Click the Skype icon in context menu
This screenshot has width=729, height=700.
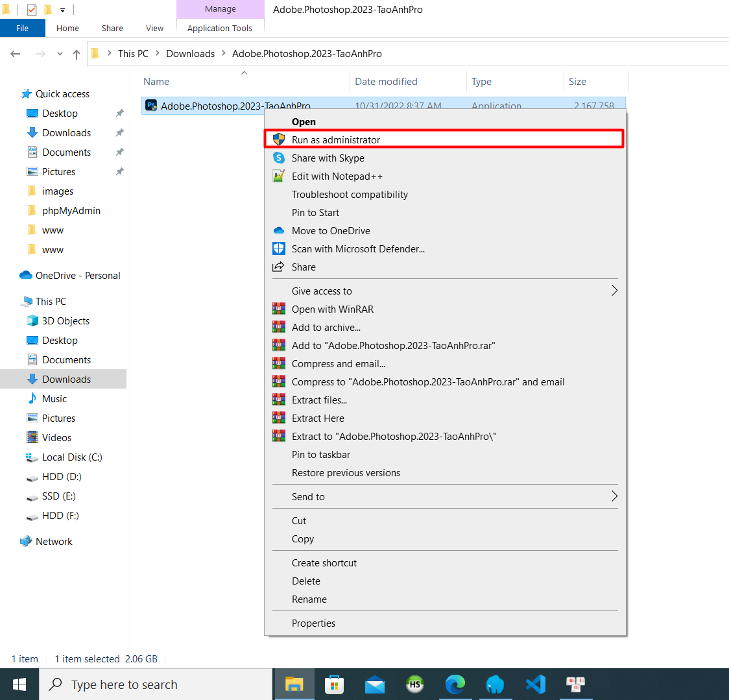(x=278, y=158)
